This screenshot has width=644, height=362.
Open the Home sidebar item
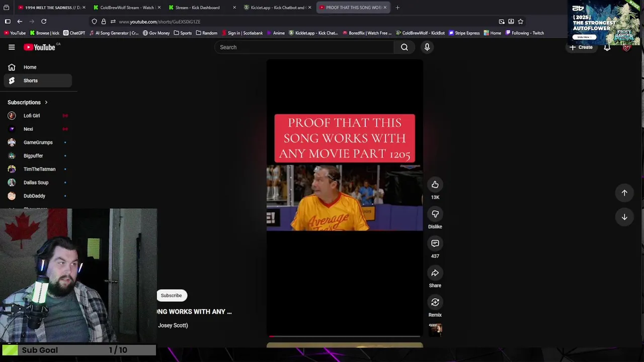(38, 67)
